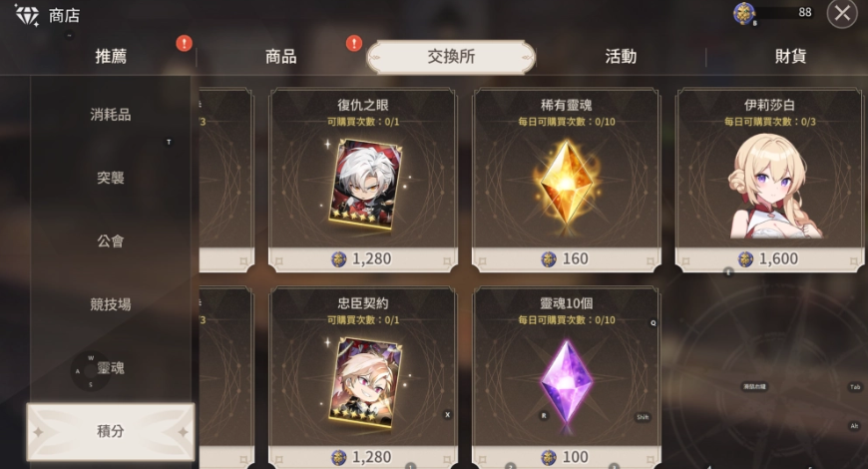868x469 pixels.
Task: Buy 復仇之眼 for 1,280 points
Action: point(363,259)
